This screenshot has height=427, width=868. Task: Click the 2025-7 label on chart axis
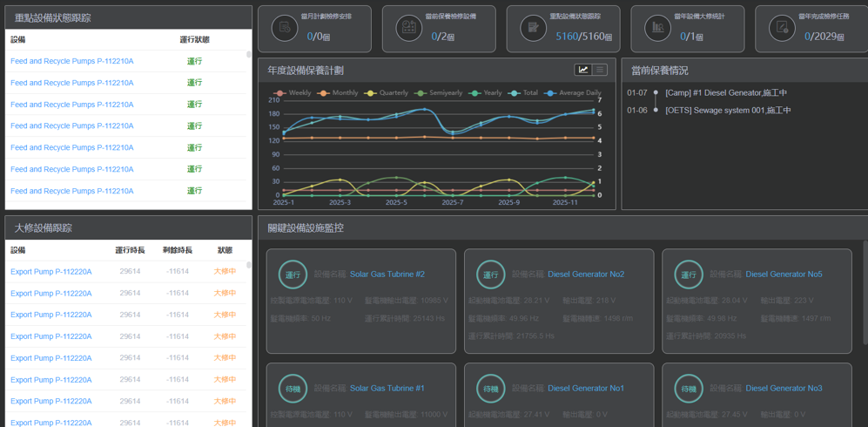coord(453,203)
